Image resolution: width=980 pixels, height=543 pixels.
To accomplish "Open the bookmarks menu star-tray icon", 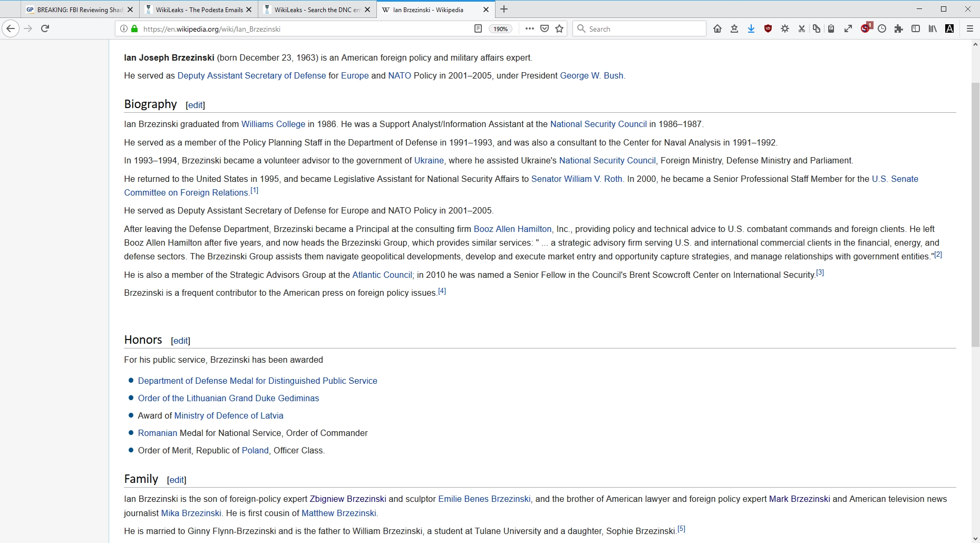I will [734, 29].
